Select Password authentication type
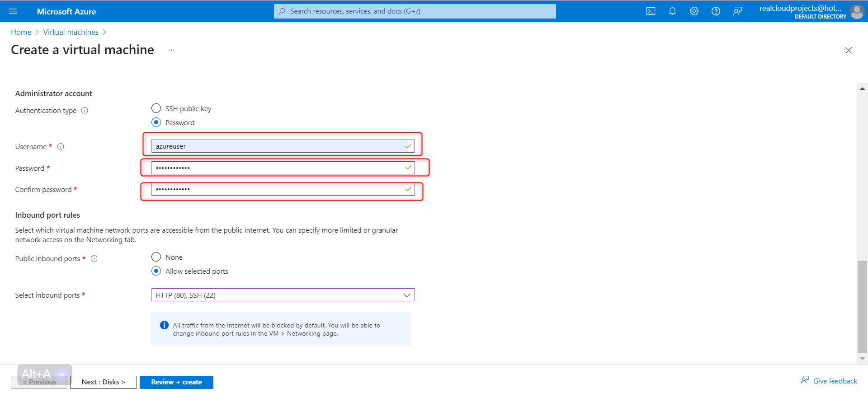 click(x=156, y=122)
